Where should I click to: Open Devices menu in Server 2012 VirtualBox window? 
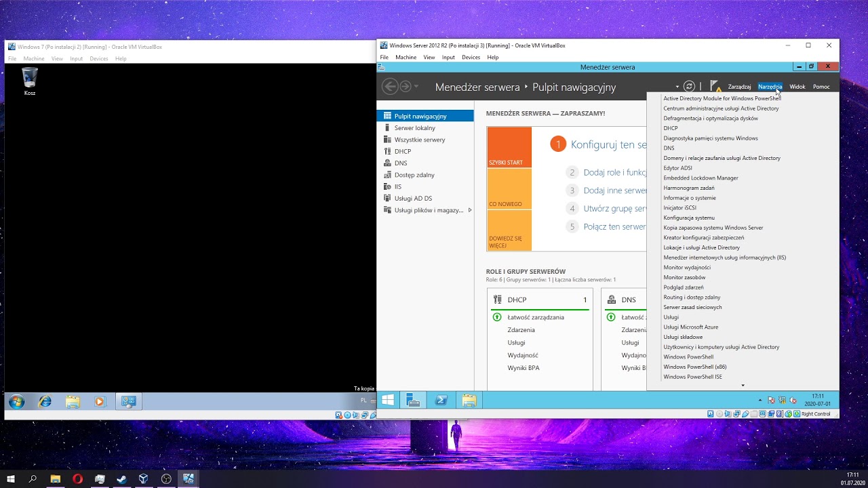click(471, 58)
